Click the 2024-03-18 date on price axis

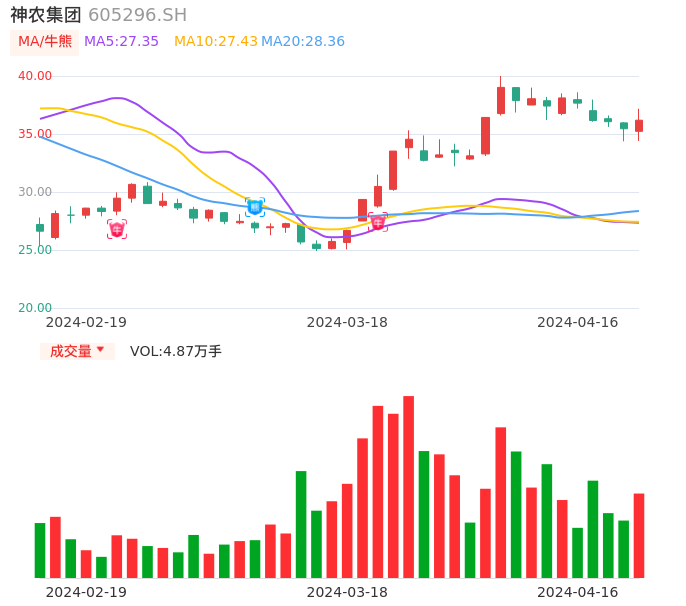[x=347, y=322]
